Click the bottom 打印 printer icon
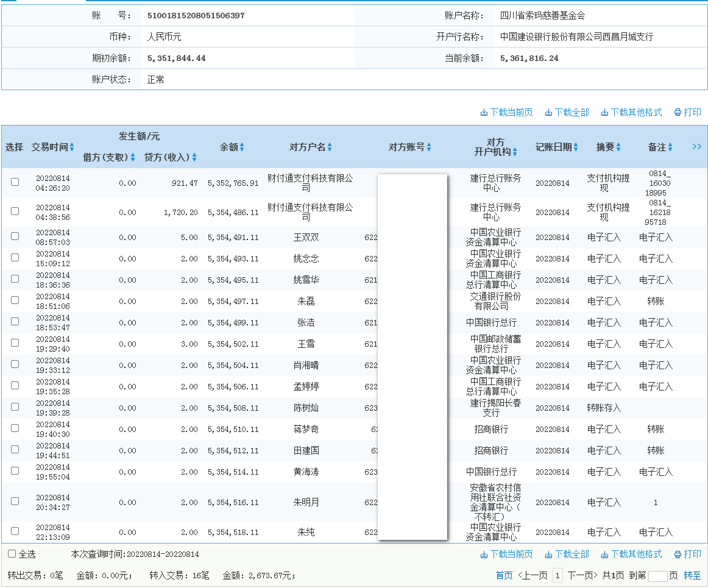 tap(678, 554)
